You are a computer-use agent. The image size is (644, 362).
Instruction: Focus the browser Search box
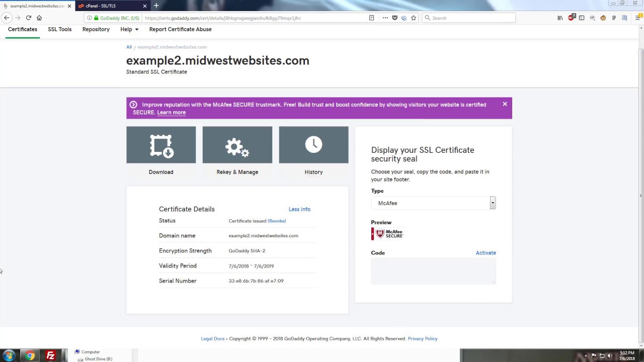pos(468,18)
